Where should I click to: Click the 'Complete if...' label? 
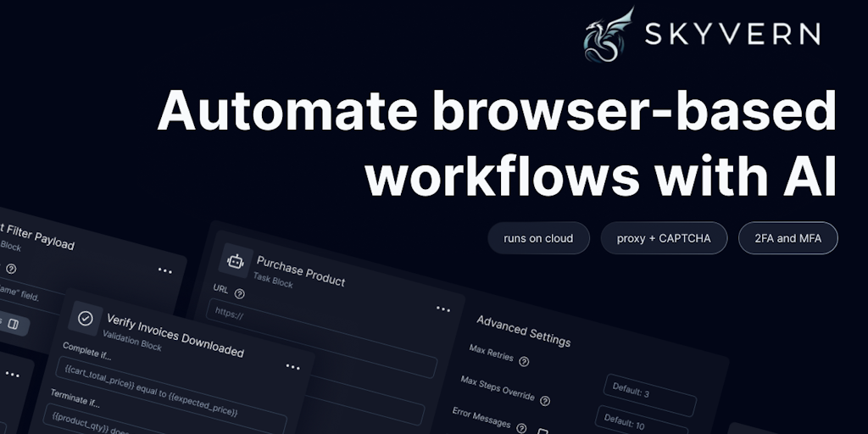coord(87,351)
